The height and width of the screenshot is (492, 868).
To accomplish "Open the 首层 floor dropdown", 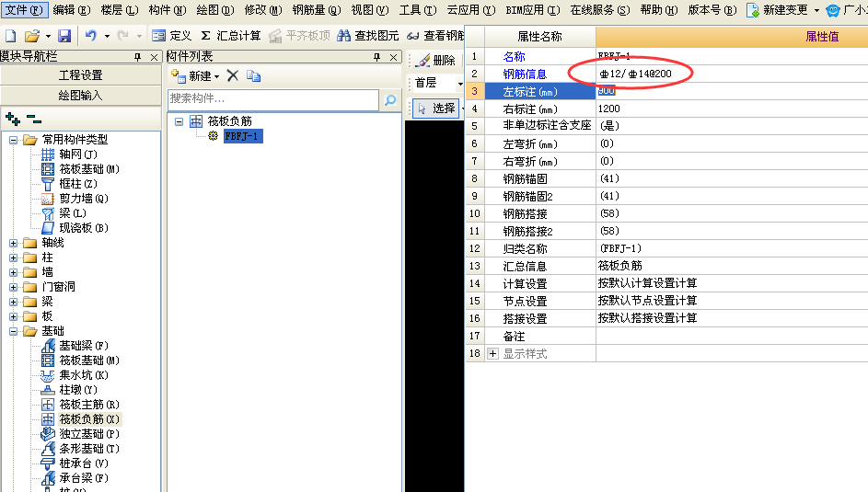I will click(460, 84).
